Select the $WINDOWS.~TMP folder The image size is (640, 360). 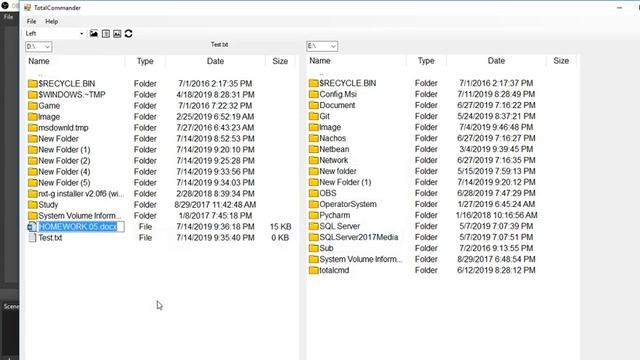coord(67,95)
